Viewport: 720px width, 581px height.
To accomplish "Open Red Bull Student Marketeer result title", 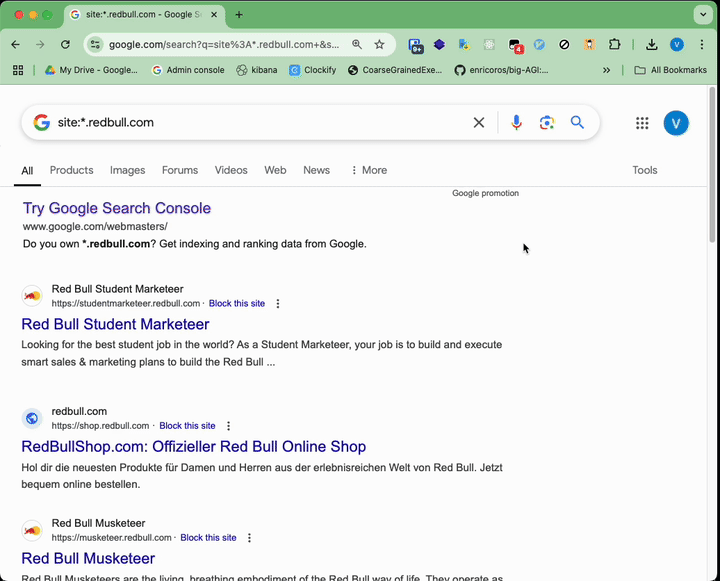I will [x=115, y=324].
